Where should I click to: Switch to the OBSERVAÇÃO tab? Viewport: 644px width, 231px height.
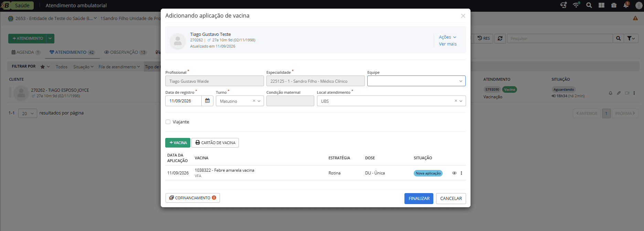pos(125,52)
